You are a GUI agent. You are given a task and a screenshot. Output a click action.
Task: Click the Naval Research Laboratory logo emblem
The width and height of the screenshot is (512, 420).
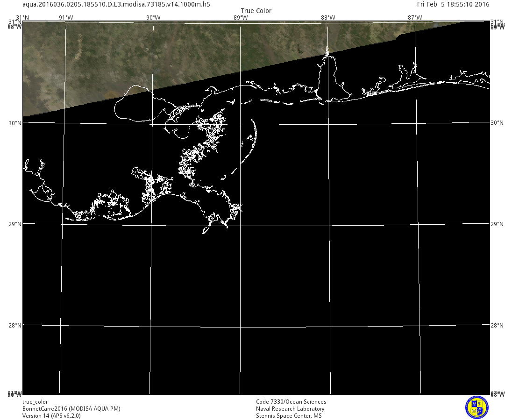click(x=476, y=407)
